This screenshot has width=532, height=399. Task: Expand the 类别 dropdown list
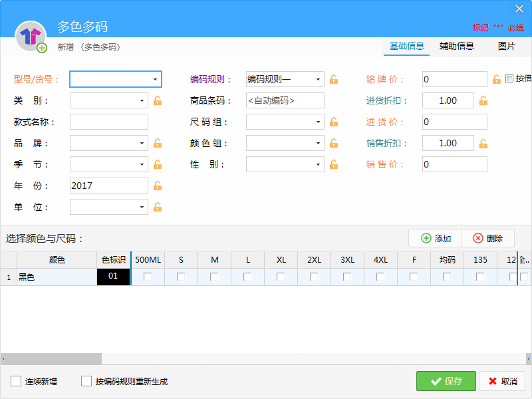142,101
